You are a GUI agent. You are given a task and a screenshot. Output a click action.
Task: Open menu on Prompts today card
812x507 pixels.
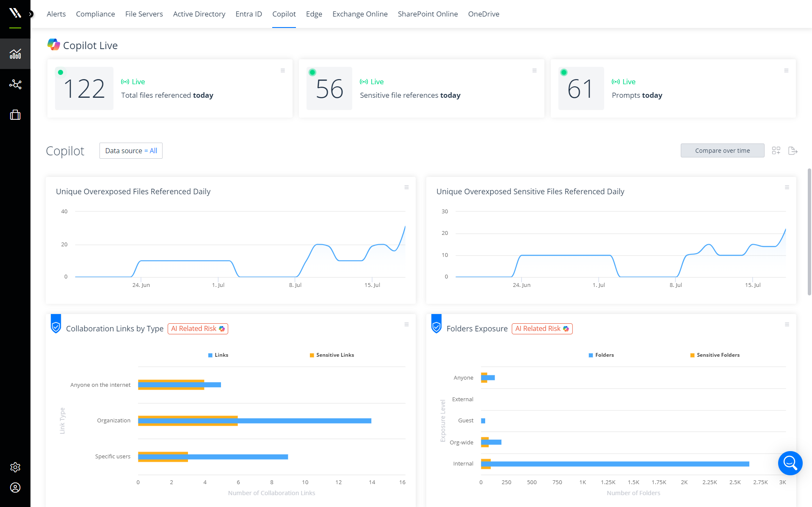[x=786, y=71]
